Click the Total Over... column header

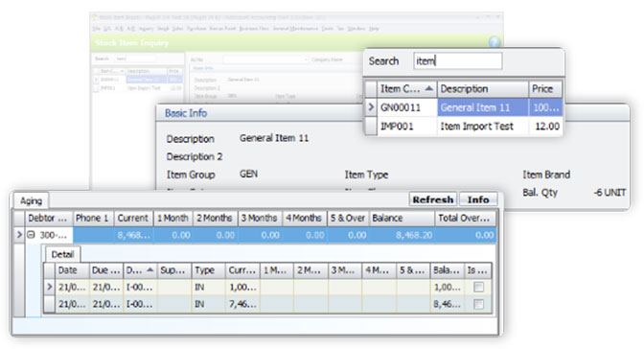click(466, 218)
